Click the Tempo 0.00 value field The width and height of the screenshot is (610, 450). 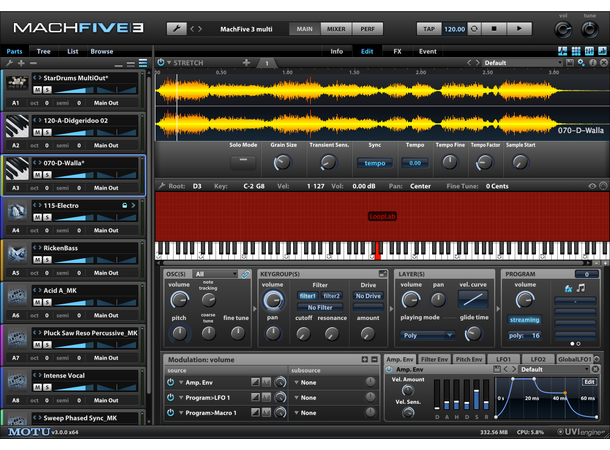pos(415,163)
